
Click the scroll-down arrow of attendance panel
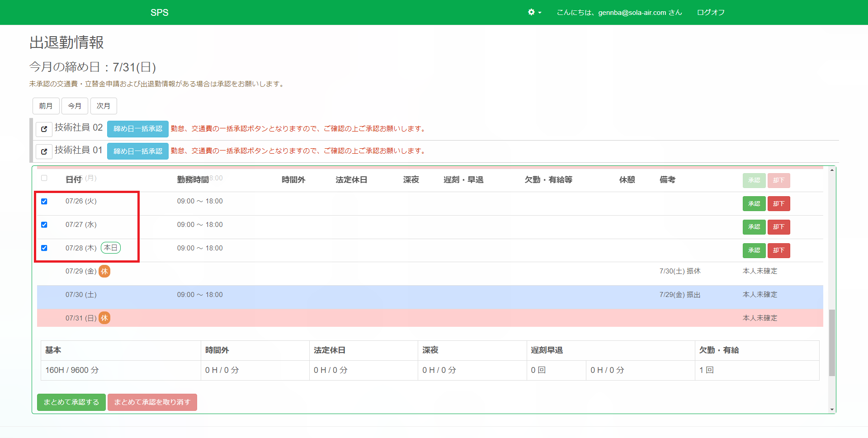tap(832, 410)
